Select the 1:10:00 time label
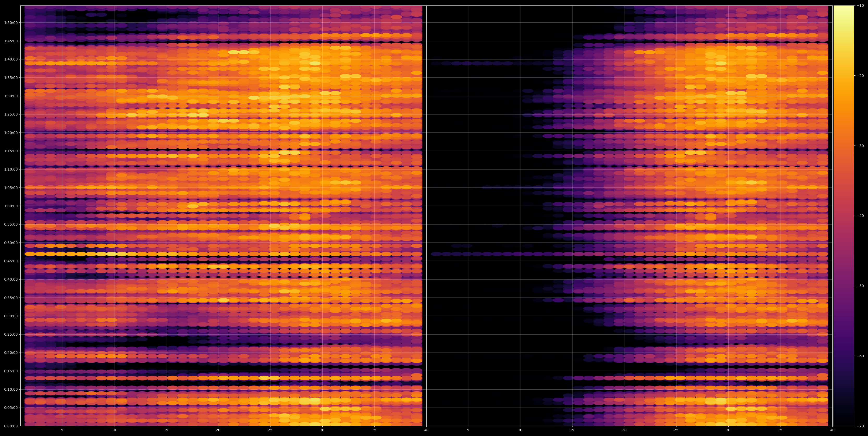Screen dimensions: 868x436 11,169
